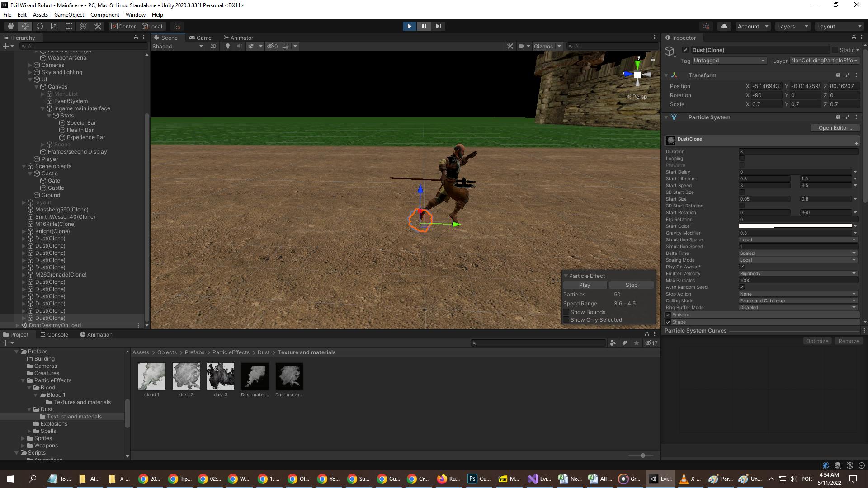Click the Step frame button
This screenshot has width=868, height=488.
point(438,26)
